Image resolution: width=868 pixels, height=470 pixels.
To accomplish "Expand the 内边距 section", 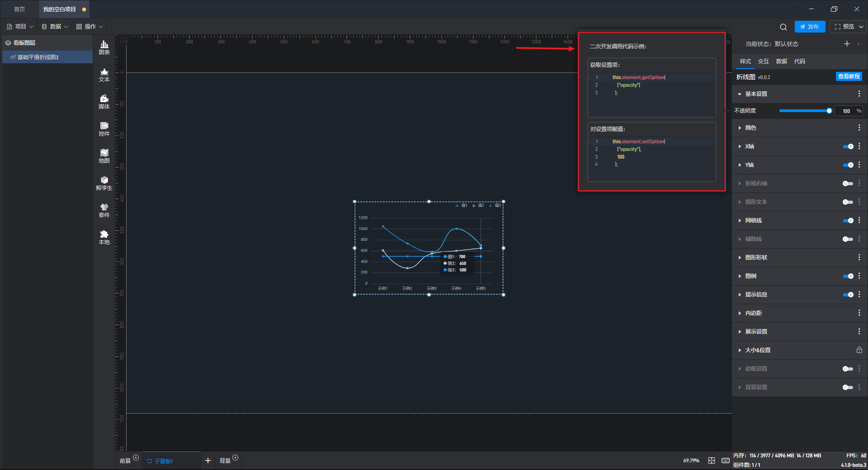I will (x=740, y=313).
